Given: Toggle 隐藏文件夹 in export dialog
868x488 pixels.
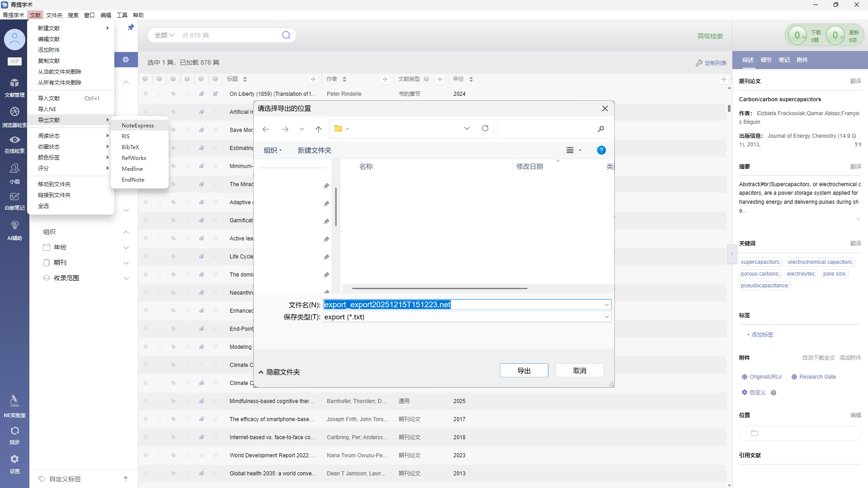Looking at the screenshot, I should click(279, 372).
